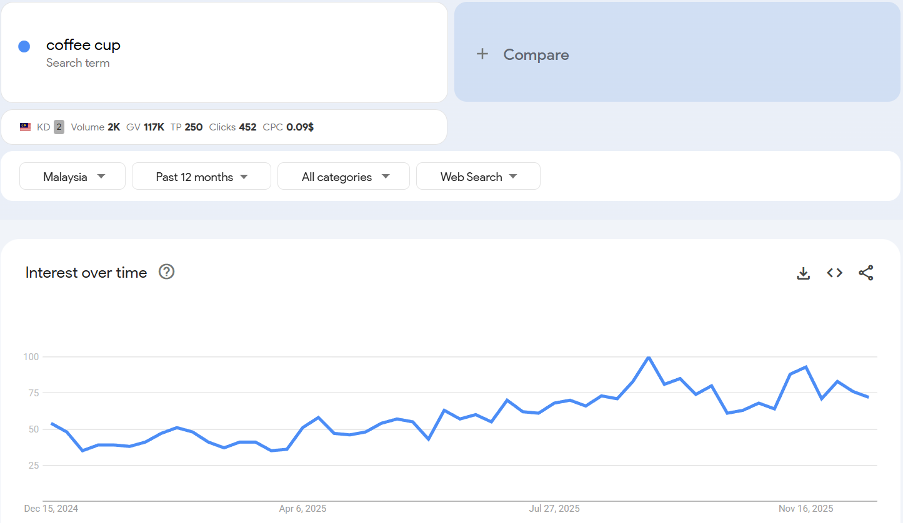The height and width of the screenshot is (524, 904).
Task: Open the Interest over time help icon
Action: (x=167, y=272)
